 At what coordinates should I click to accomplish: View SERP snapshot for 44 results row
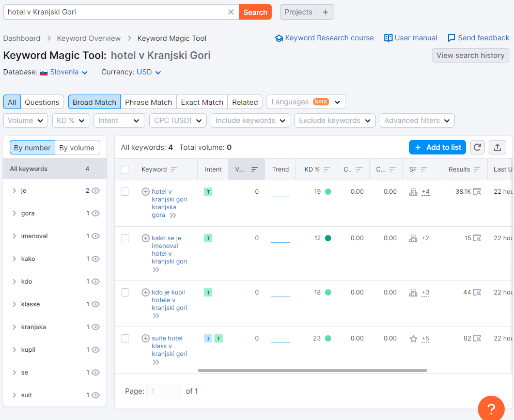click(x=477, y=292)
